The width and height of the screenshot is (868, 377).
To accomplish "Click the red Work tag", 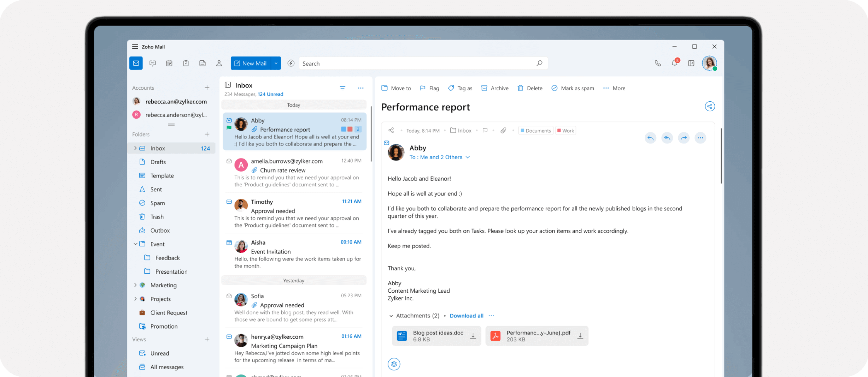I will coord(566,131).
